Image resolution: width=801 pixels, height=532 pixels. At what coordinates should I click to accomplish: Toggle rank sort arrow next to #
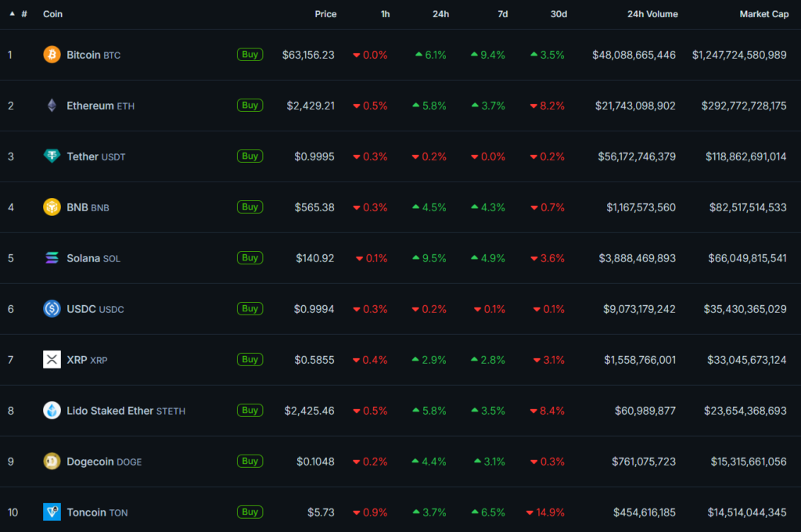[x=12, y=14]
